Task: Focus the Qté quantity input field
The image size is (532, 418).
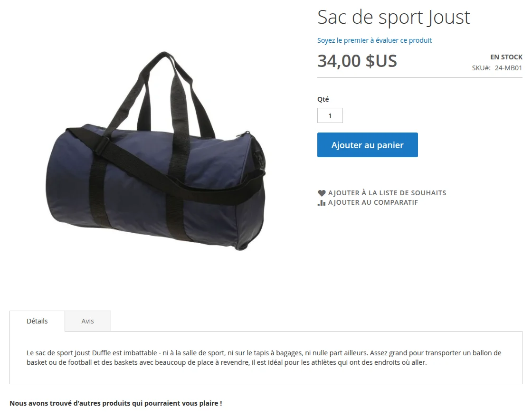Action: point(330,115)
